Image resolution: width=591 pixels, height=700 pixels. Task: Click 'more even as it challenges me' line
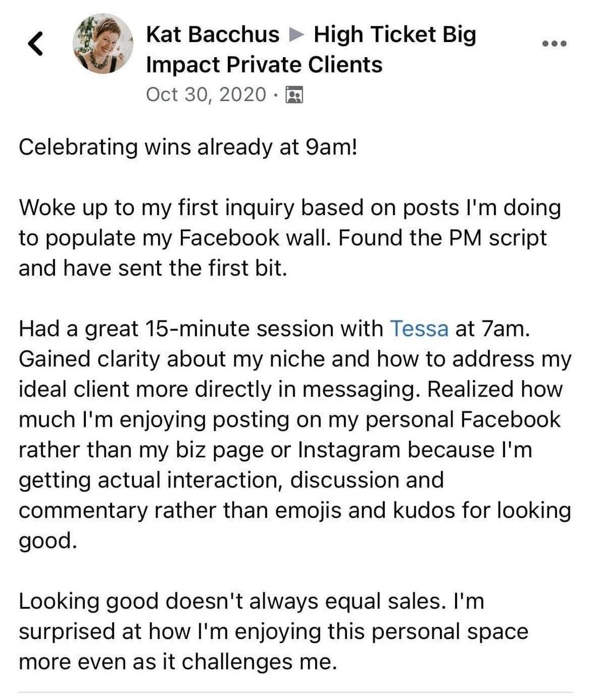click(178, 662)
